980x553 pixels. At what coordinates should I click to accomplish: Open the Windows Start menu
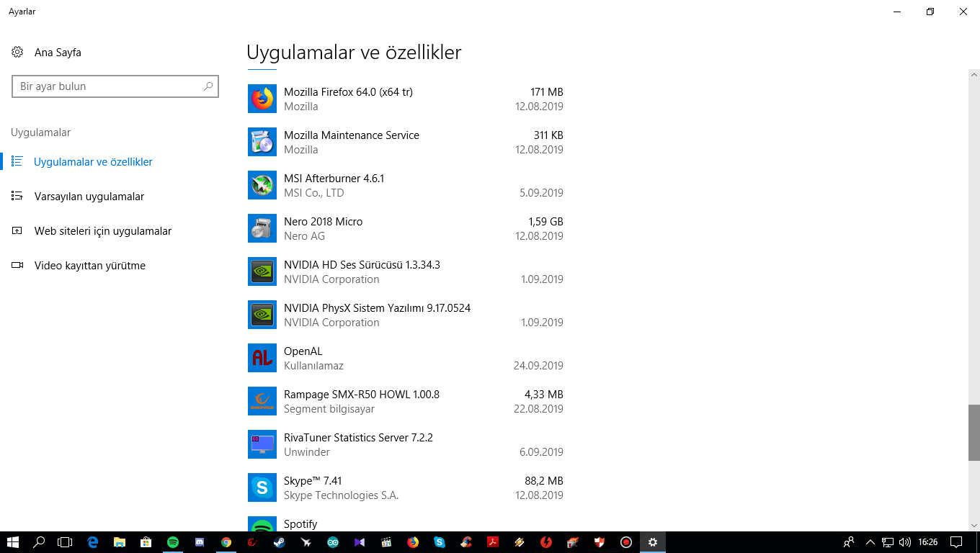point(13,542)
